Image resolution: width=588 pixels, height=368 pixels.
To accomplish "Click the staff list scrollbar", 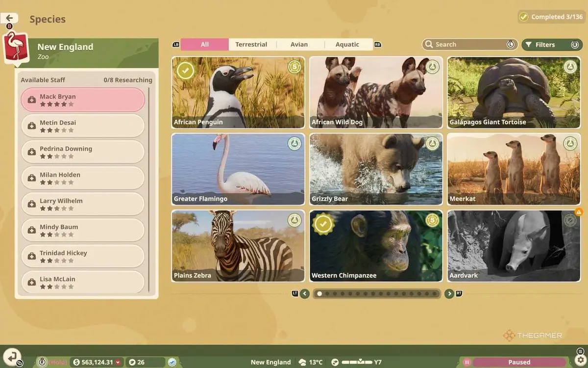I will click(x=149, y=190).
